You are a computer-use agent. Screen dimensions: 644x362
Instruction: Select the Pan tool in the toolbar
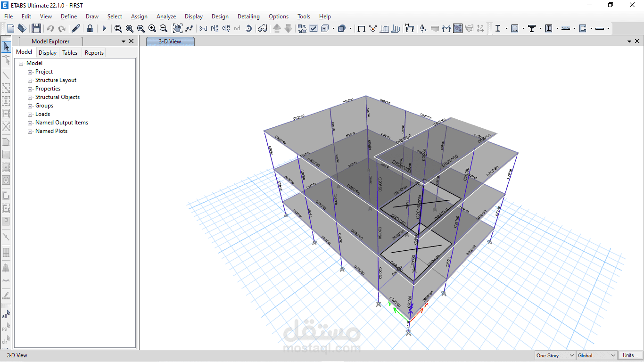click(177, 28)
